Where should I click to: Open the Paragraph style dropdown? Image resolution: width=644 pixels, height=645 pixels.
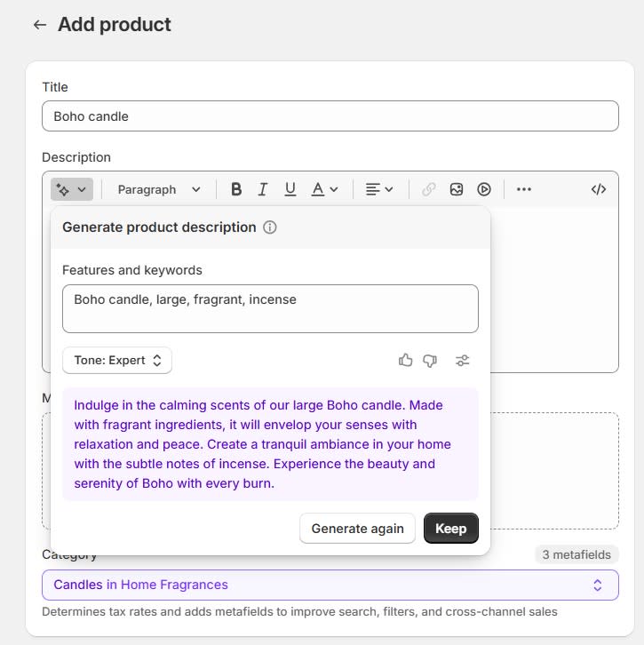coord(159,189)
